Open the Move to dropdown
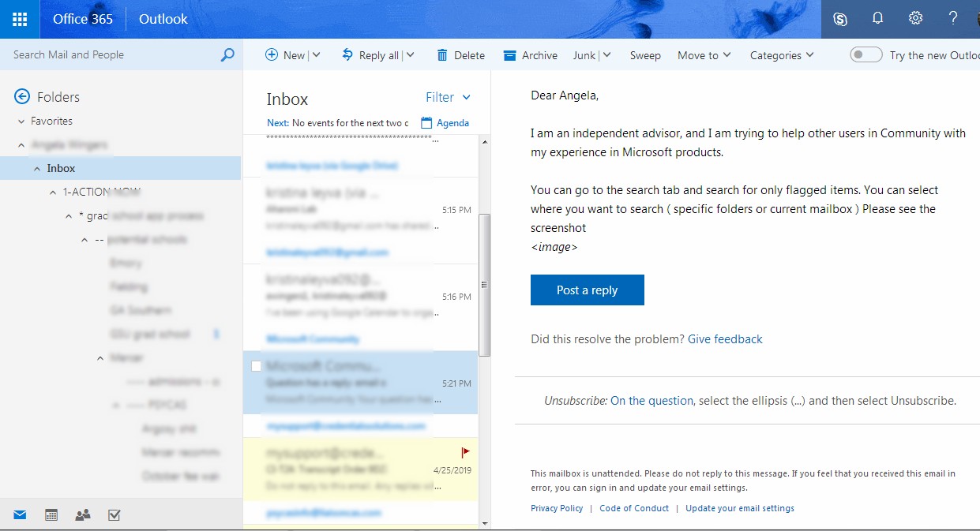980x531 pixels. 704,55
